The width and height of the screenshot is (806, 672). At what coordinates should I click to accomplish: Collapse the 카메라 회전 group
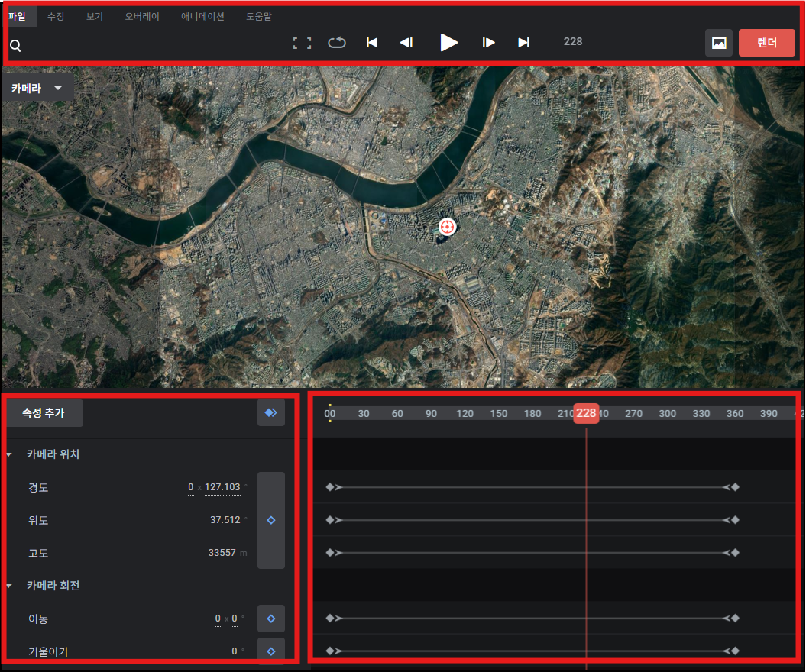[x=9, y=586]
